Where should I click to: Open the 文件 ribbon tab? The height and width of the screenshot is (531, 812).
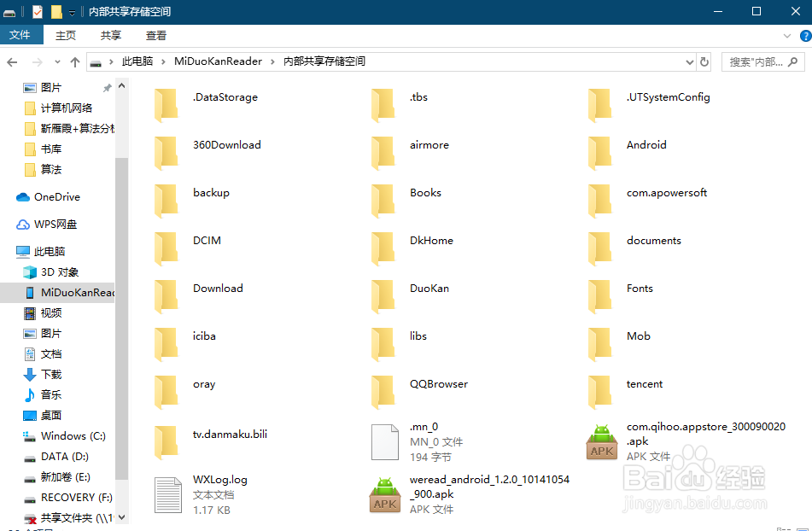(20, 35)
